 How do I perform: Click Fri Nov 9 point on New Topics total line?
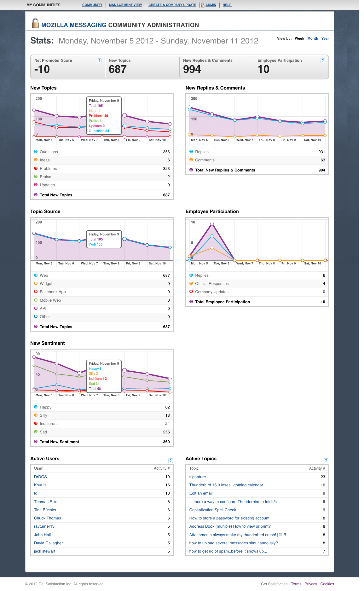coord(124,115)
